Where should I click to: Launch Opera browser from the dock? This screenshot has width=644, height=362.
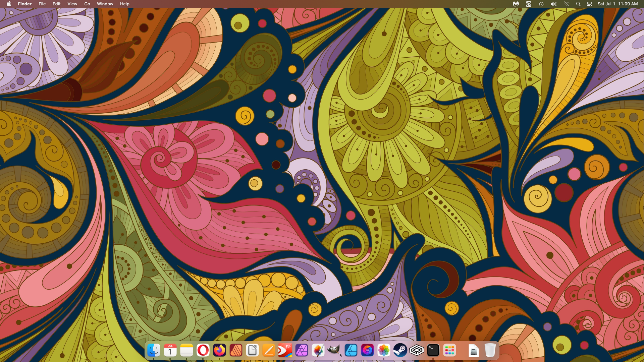(203, 351)
